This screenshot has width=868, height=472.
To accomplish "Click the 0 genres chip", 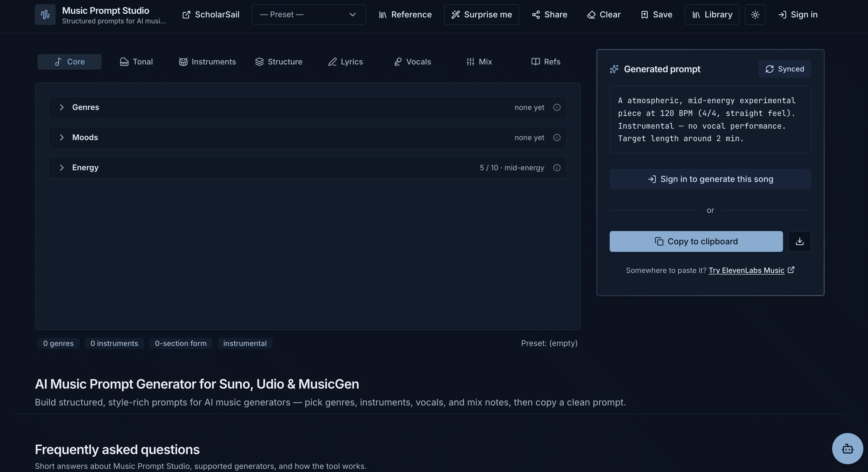I will click(x=58, y=343).
